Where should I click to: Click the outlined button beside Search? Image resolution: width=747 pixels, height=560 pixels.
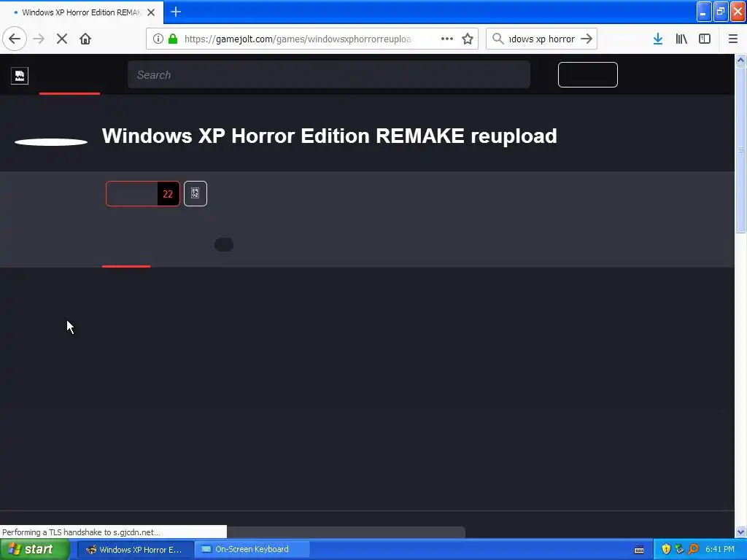tap(587, 75)
